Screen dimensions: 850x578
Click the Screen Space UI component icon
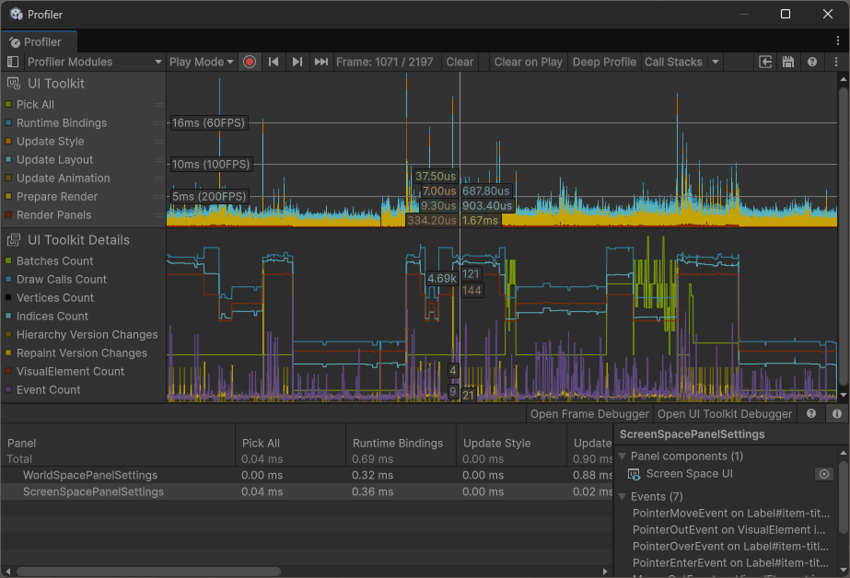pyautogui.click(x=634, y=474)
